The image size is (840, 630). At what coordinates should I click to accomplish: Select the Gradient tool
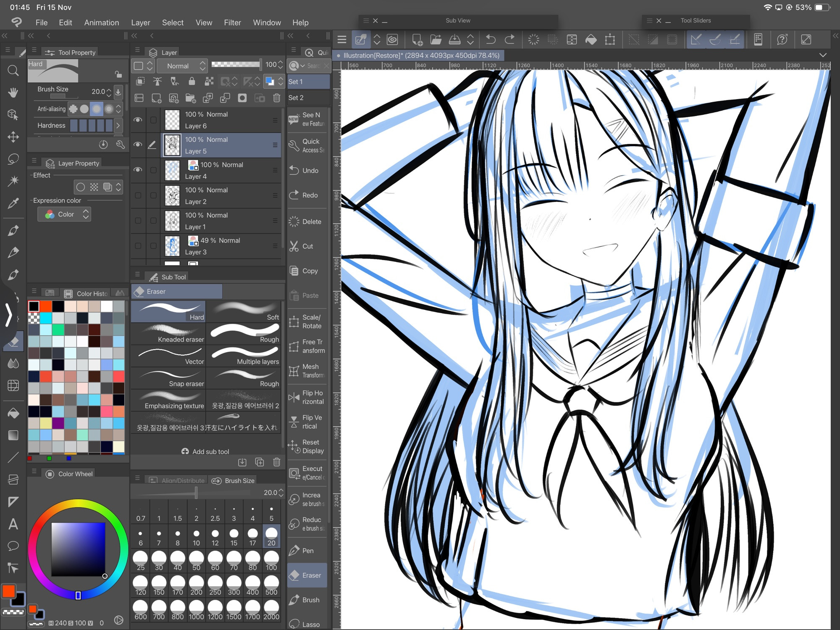[13, 435]
